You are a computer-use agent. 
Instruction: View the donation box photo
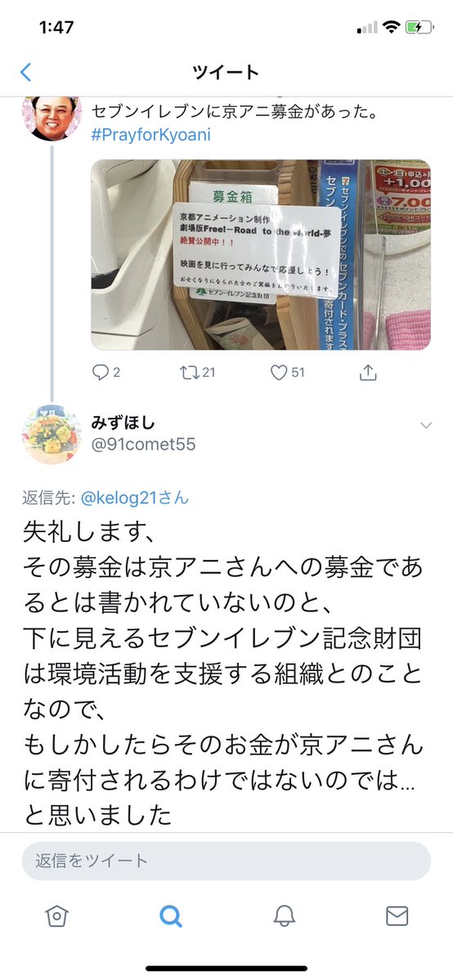pos(260,254)
